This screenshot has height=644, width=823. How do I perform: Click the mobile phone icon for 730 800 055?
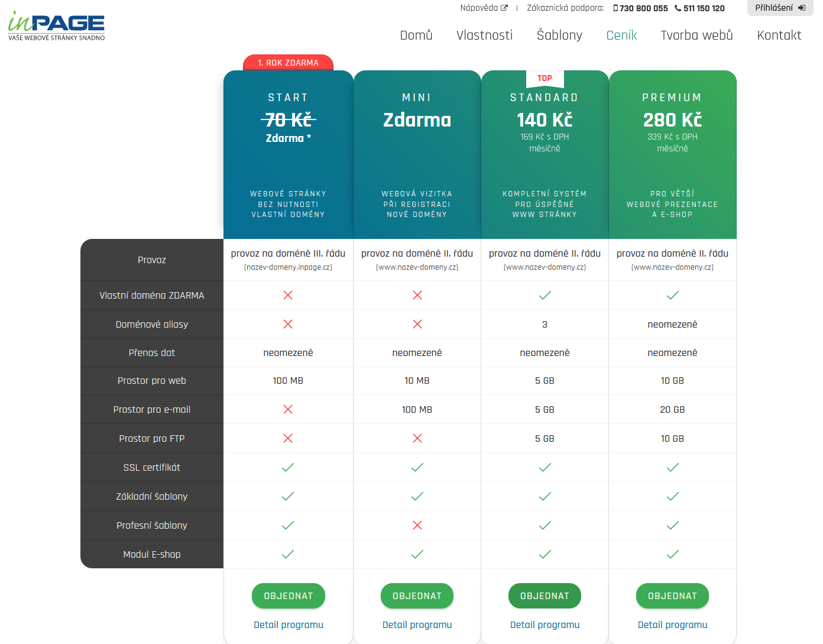[x=615, y=8]
